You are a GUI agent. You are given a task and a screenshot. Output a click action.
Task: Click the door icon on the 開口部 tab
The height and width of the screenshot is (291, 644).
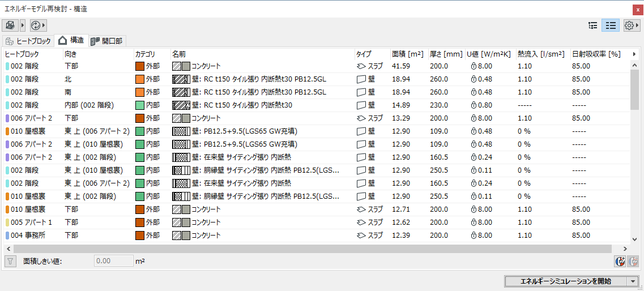pyautogui.click(x=95, y=41)
